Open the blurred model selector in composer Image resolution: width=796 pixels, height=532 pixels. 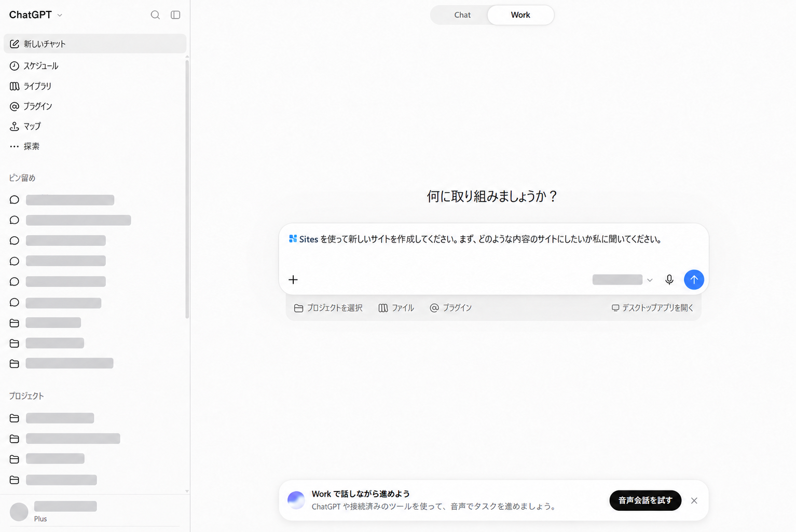click(622, 280)
